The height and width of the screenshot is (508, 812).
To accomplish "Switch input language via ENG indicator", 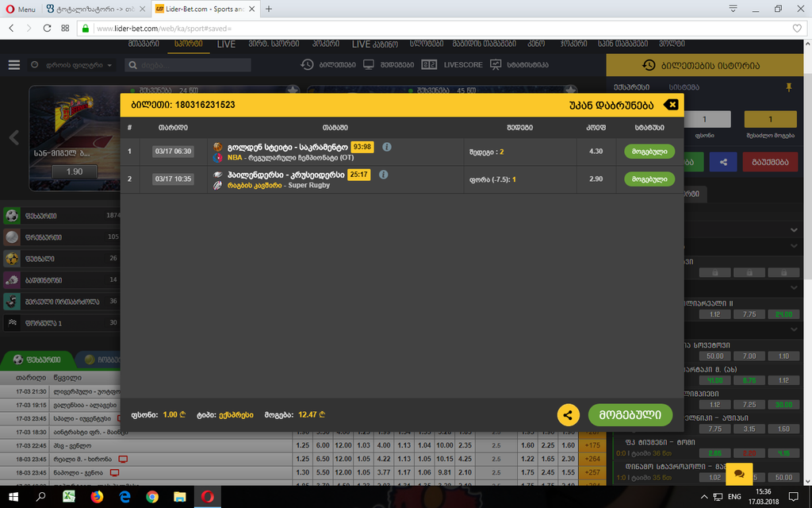I will click(x=734, y=497).
